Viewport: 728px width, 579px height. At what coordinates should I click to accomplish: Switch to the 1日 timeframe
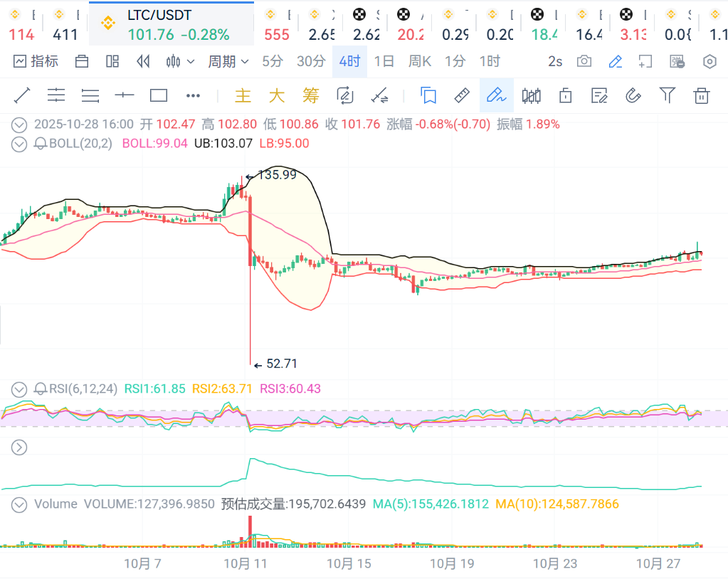pos(384,62)
